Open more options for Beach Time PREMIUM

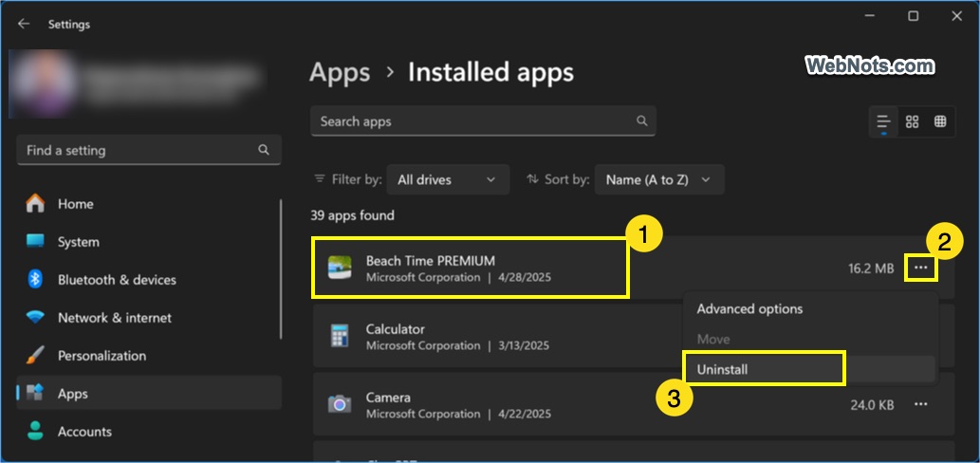click(920, 269)
